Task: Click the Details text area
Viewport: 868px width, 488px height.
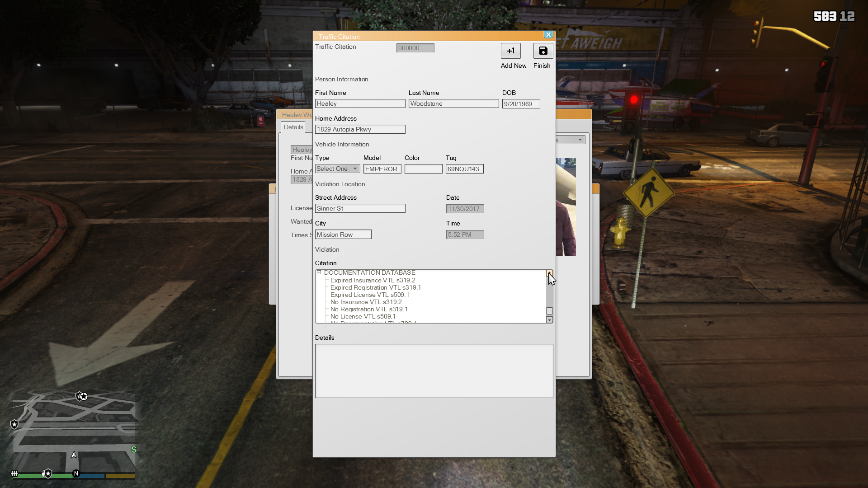Action: (434, 371)
